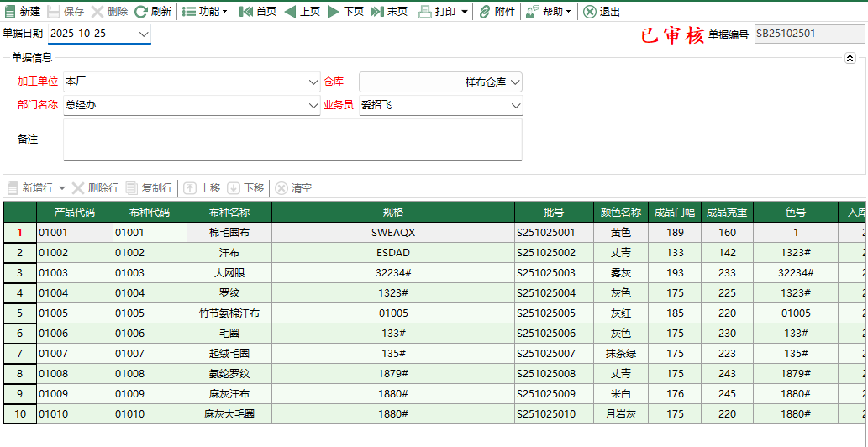Open the 新增行 dropdown arrow
The image size is (868, 447).
click(62, 188)
